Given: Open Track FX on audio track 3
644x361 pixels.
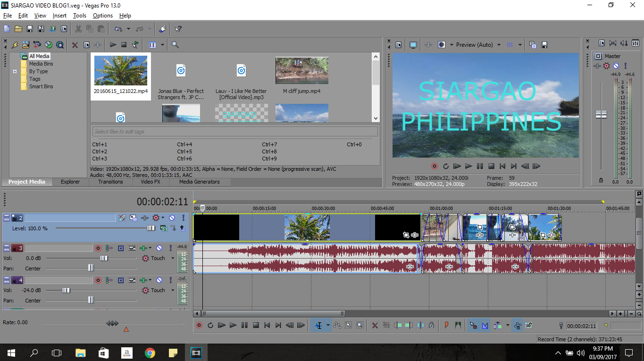Looking at the screenshot, I should tap(143, 248).
